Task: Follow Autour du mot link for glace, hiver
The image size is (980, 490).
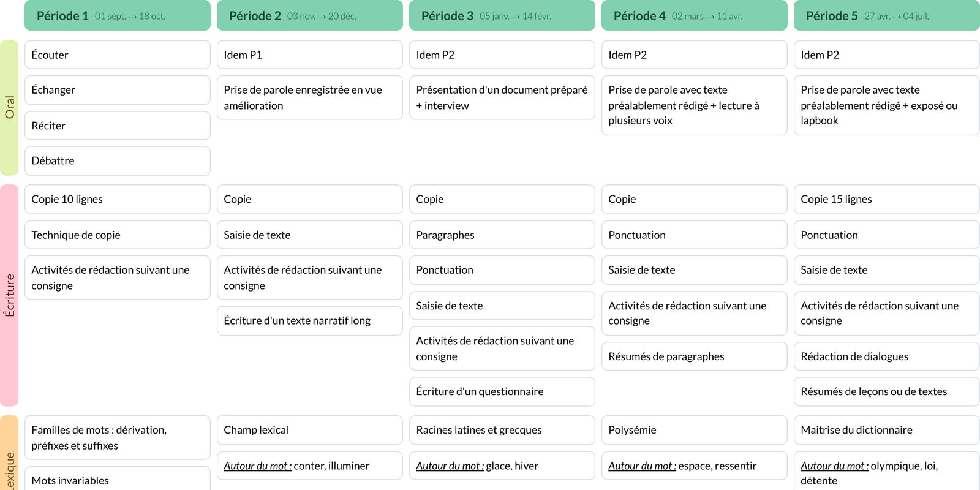Action: point(450,466)
